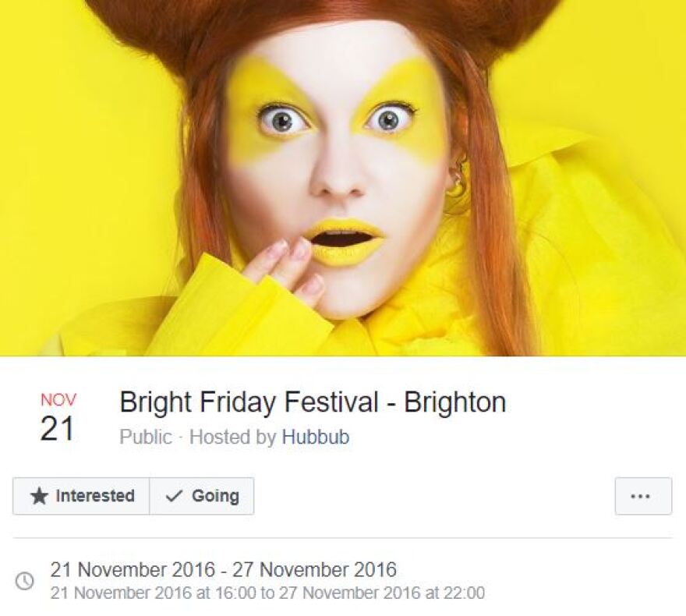Click the Bright Friday Festival - Brighton title

[x=313, y=402]
